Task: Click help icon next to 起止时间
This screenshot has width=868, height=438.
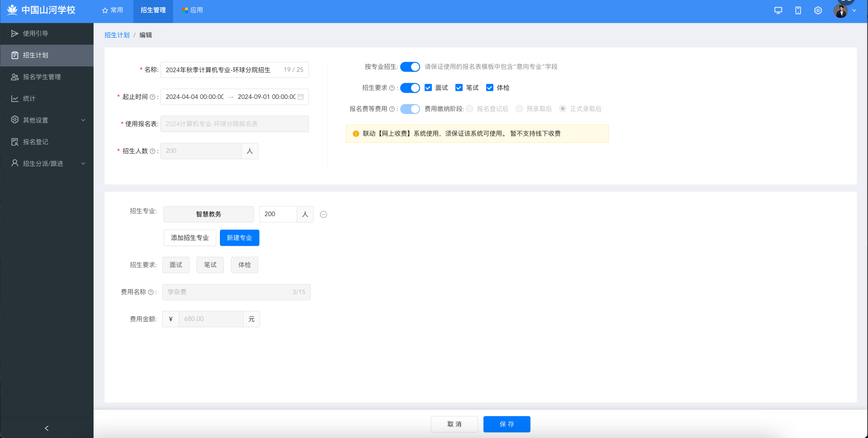Action: [153, 97]
